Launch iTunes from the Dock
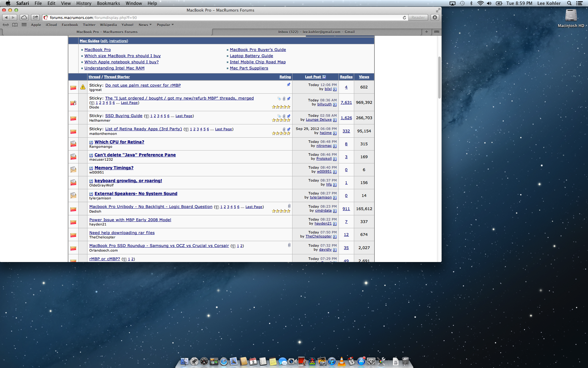Image resolution: width=588 pixels, height=368 pixels. coord(332,361)
